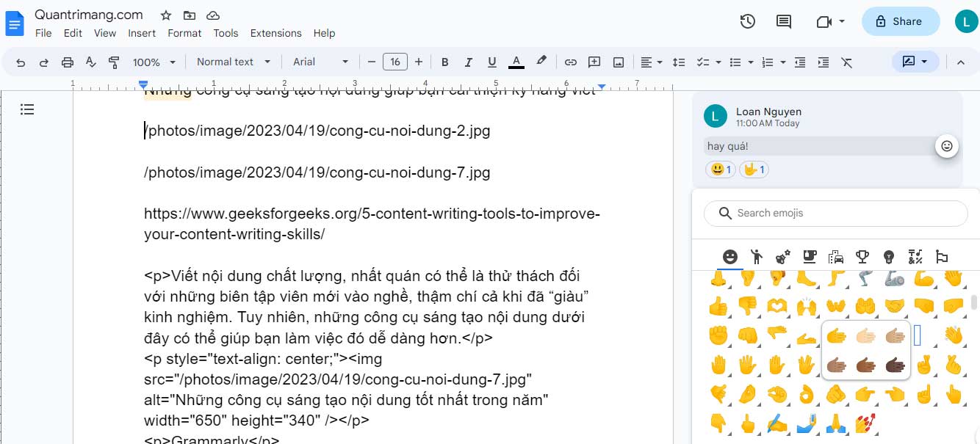The height and width of the screenshot is (444, 980).
Task: Click the insert image icon
Action: coord(618,62)
